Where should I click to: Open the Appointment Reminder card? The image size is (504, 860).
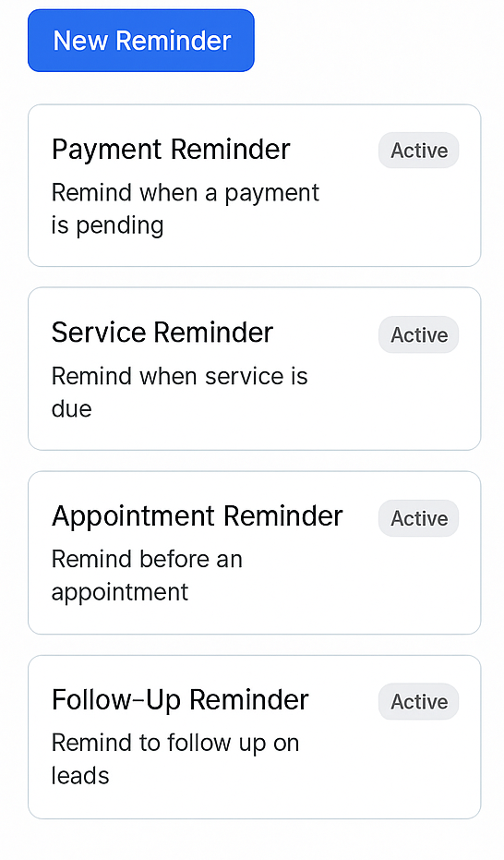coord(254,552)
